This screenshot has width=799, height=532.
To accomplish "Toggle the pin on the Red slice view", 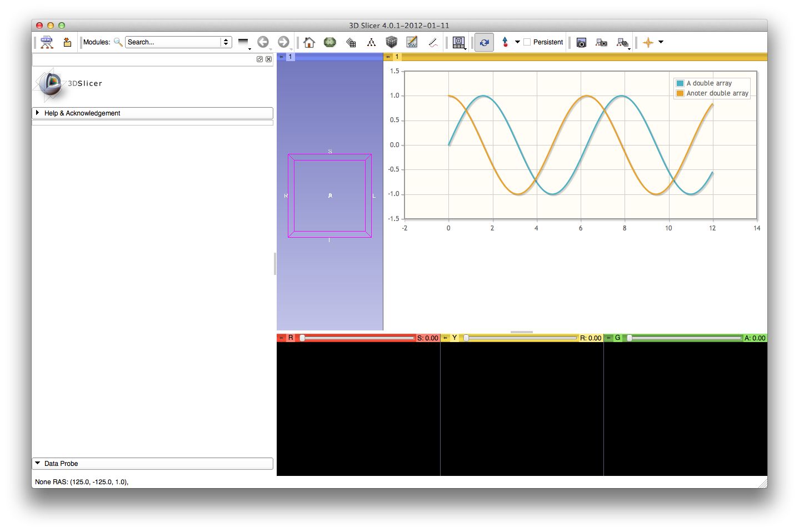I will pyautogui.click(x=281, y=338).
